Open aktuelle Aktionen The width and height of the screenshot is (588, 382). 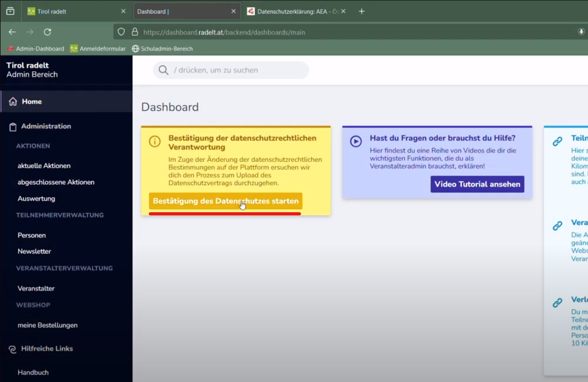(44, 166)
